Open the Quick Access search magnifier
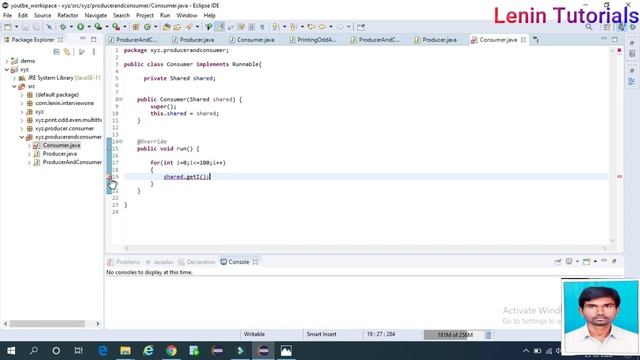 pos(589,27)
